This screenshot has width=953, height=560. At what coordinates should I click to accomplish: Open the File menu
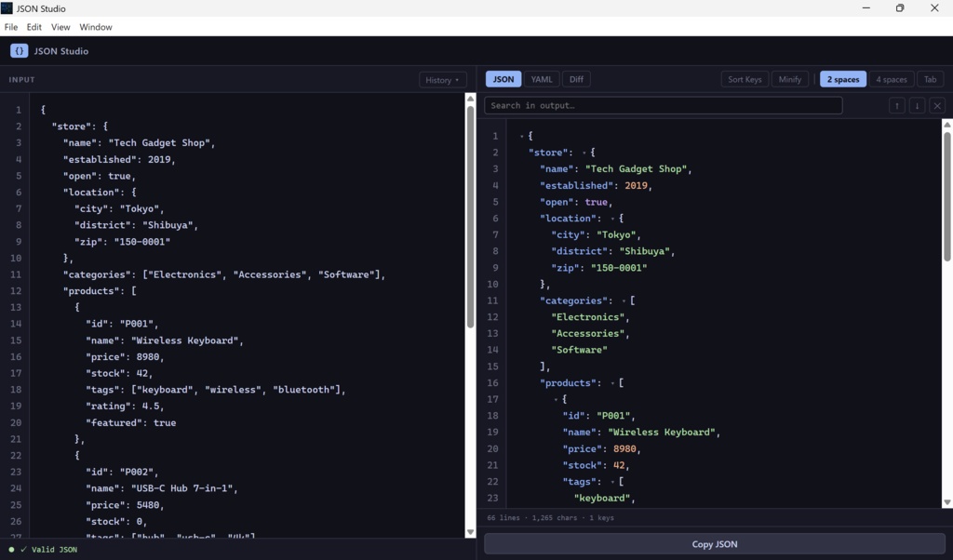11,27
